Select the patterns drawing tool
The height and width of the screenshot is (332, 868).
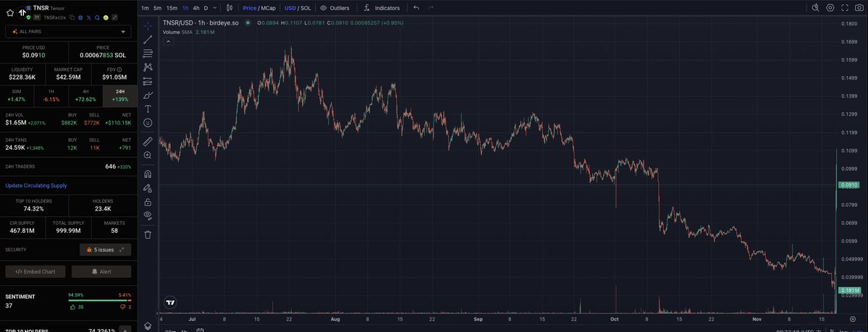coord(148,67)
